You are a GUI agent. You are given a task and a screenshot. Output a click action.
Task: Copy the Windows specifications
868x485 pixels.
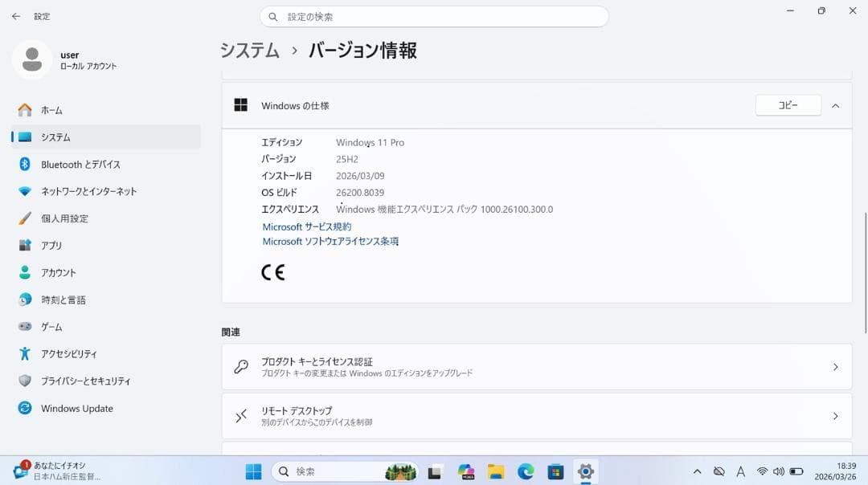pyautogui.click(x=788, y=105)
